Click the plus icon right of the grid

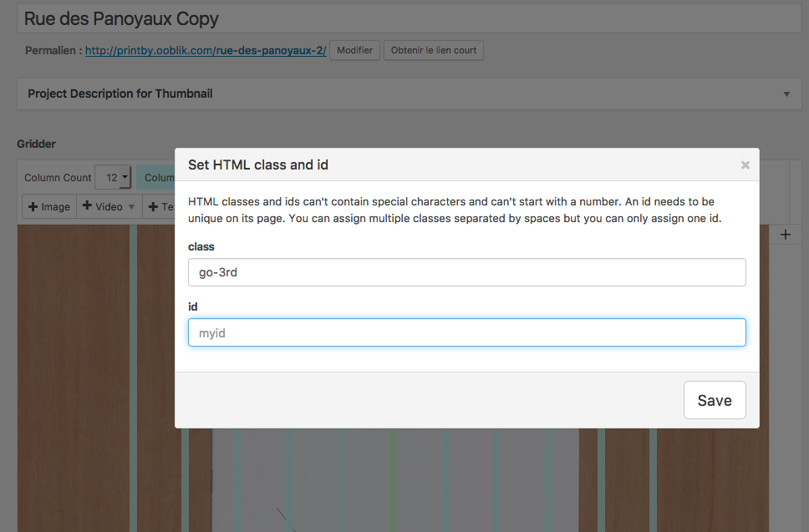(785, 235)
